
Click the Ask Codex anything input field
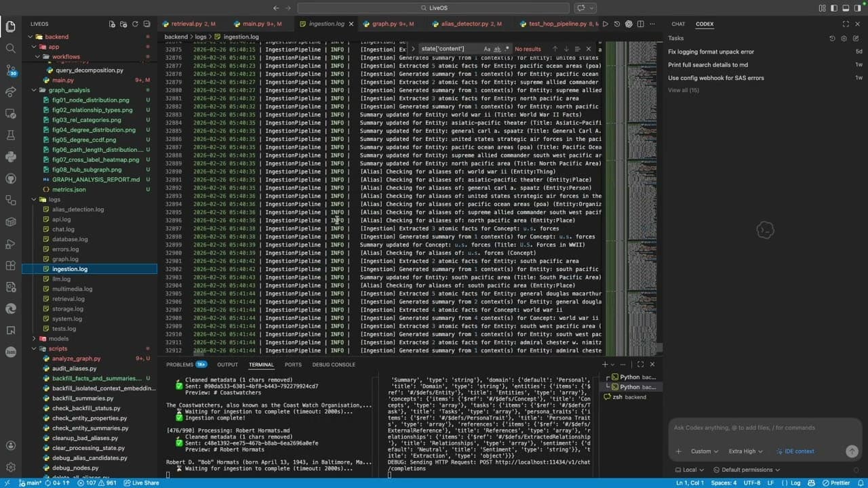(x=766, y=428)
